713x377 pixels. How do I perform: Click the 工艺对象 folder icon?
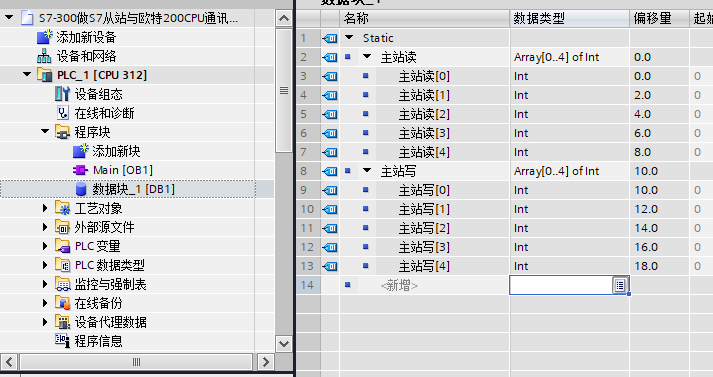pos(62,208)
